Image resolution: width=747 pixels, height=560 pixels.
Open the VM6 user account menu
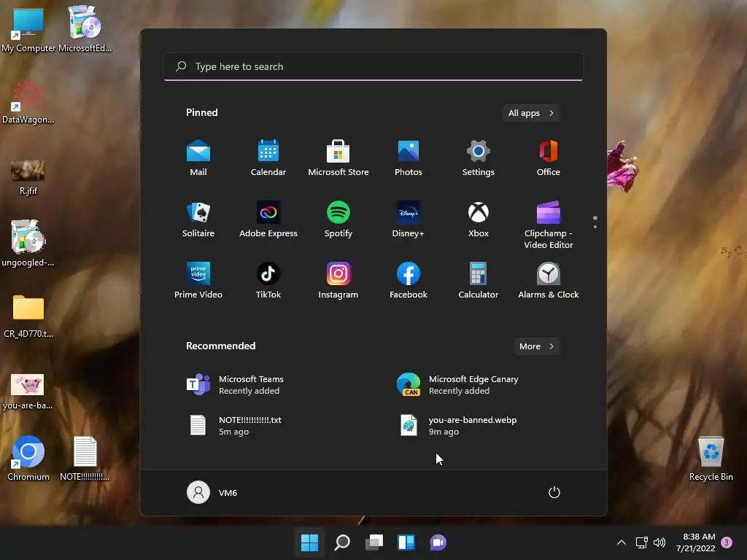(212, 492)
